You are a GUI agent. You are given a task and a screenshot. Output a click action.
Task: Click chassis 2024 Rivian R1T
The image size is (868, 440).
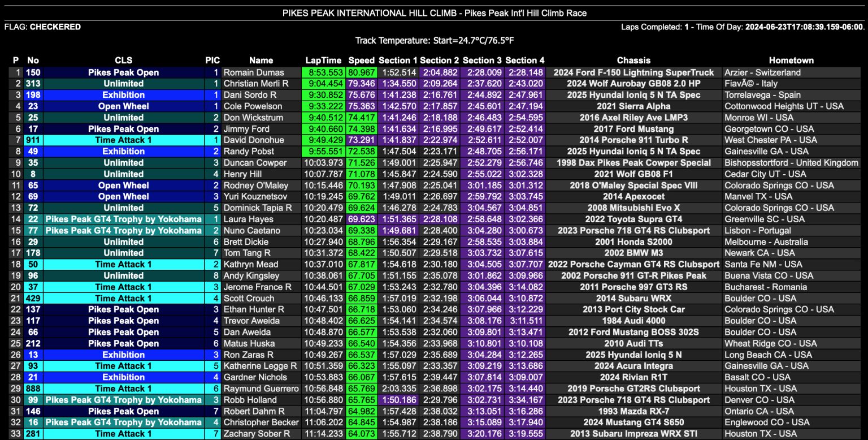coord(634,377)
